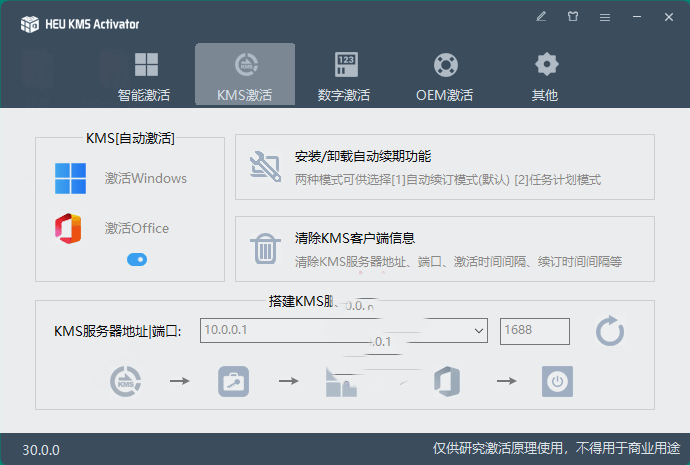Image resolution: width=690 pixels, height=465 pixels.
Task: Click the circular refresh arrow icon
Action: (x=610, y=331)
